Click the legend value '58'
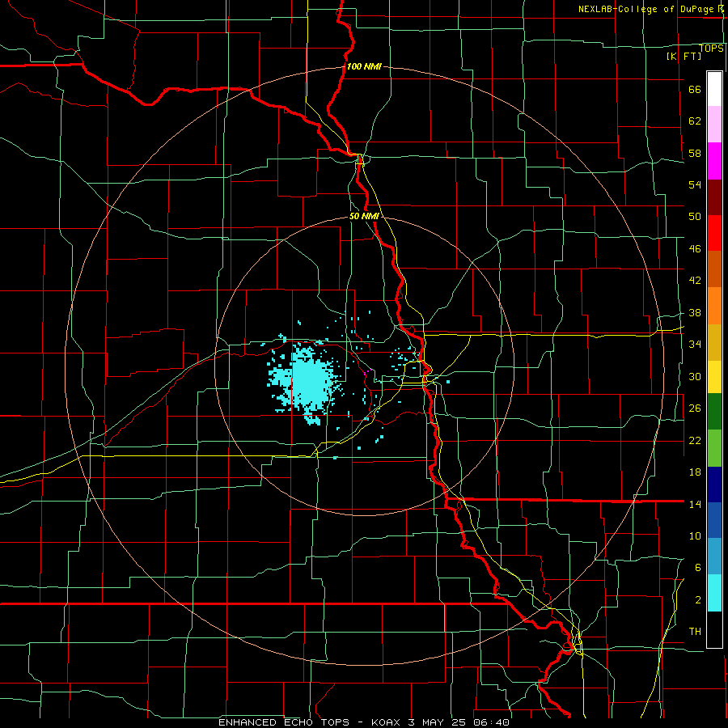 pos(695,153)
